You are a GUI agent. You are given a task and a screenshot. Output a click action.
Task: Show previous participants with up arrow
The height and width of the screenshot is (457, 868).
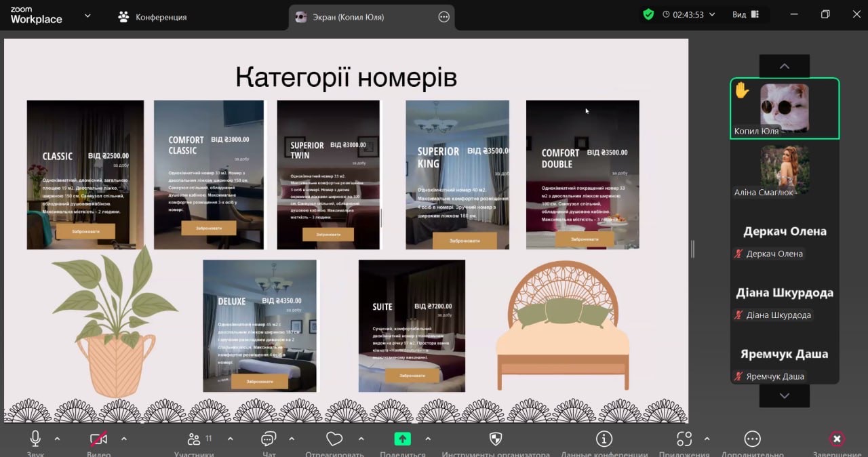[x=785, y=66]
